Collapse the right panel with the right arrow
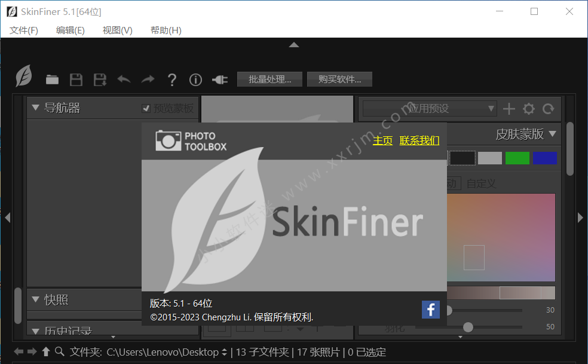Image resolution: width=588 pixels, height=364 pixels. point(580,218)
